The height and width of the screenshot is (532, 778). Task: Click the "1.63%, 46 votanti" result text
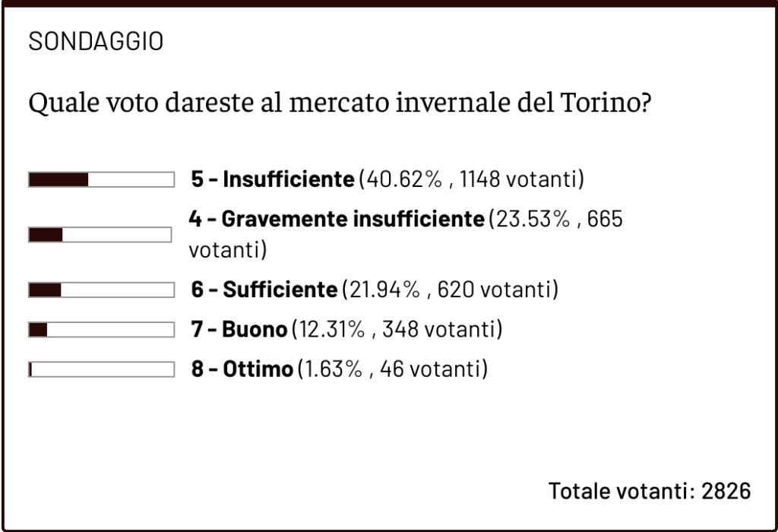click(391, 370)
